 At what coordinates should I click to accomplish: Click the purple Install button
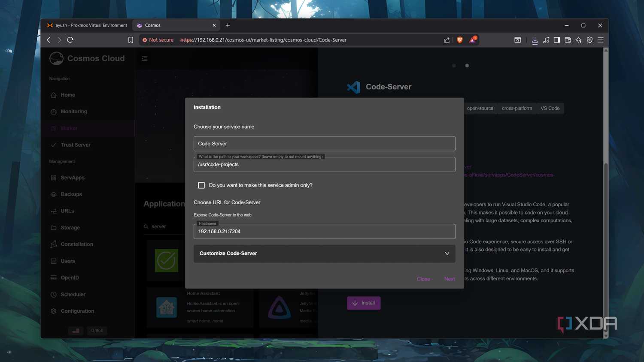pyautogui.click(x=364, y=303)
